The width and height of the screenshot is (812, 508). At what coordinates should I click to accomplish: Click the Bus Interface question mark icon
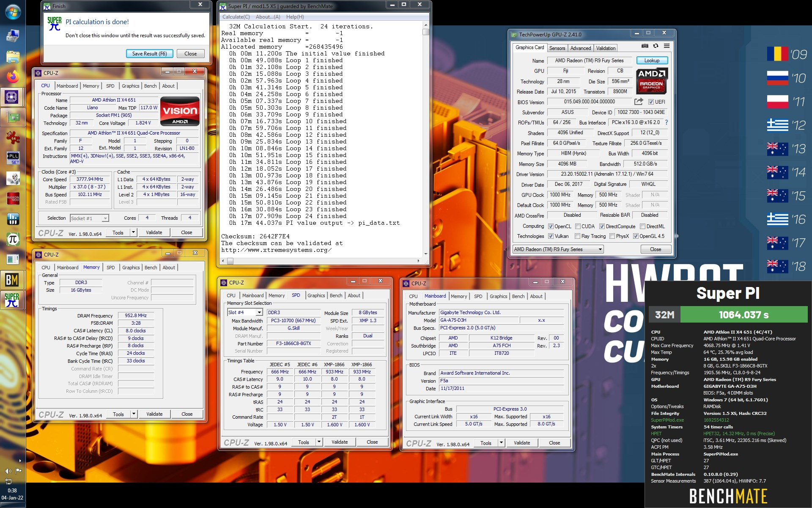pyautogui.click(x=667, y=122)
